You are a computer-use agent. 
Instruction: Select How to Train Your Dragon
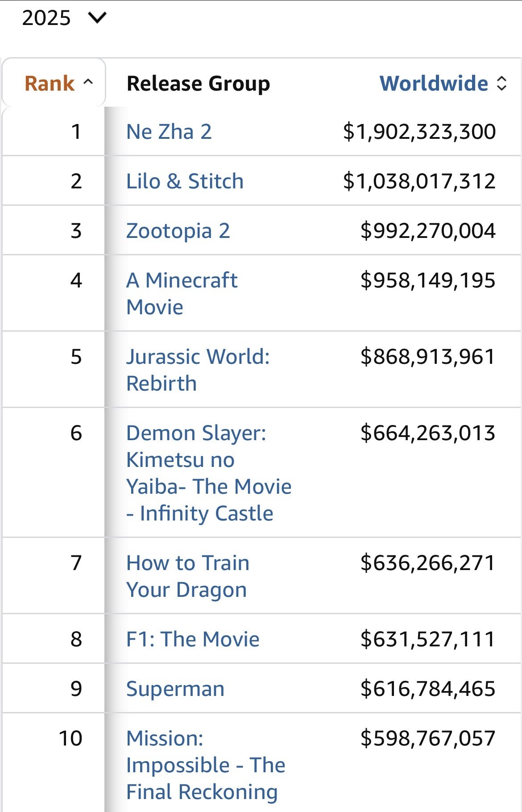(x=187, y=576)
